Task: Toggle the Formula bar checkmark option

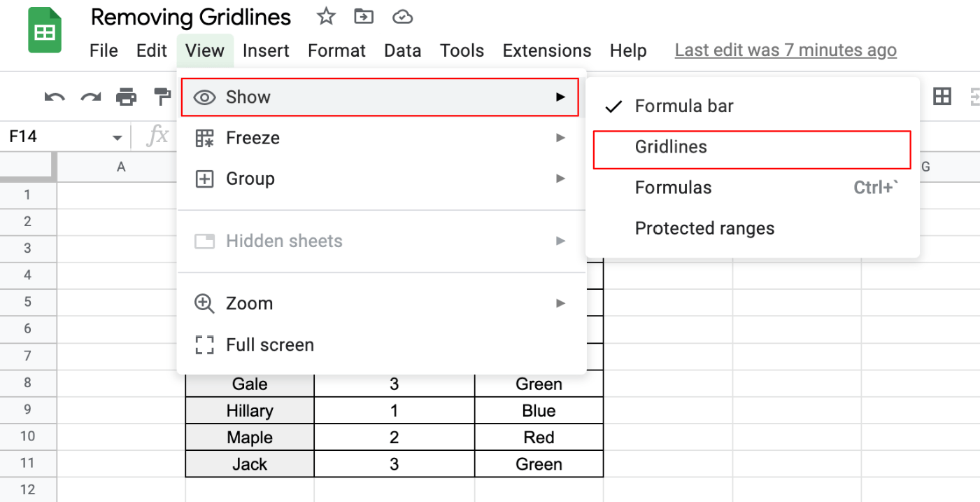Action: (x=683, y=106)
